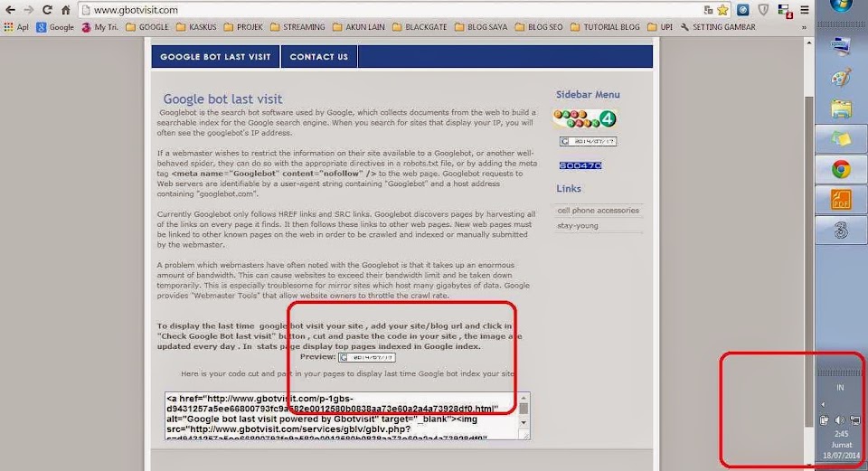The width and height of the screenshot is (868, 471).
Task: Click the gray shield extension icon
Action: (763, 10)
